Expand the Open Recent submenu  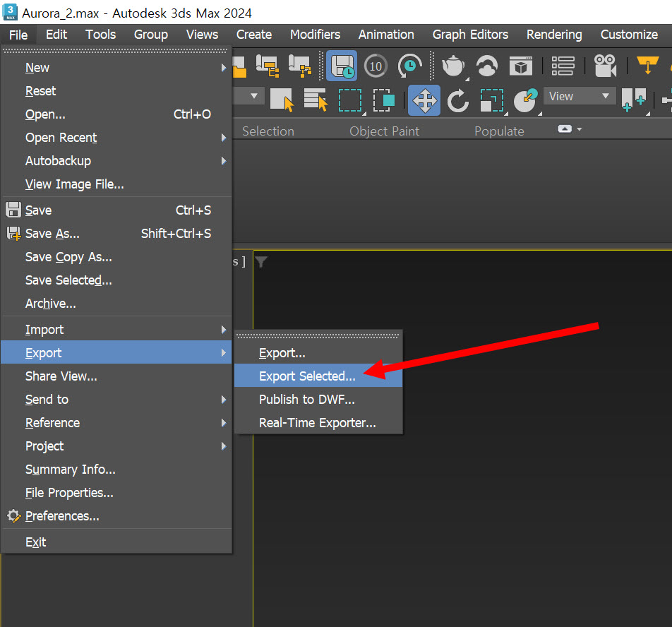pyautogui.click(x=116, y=138)
